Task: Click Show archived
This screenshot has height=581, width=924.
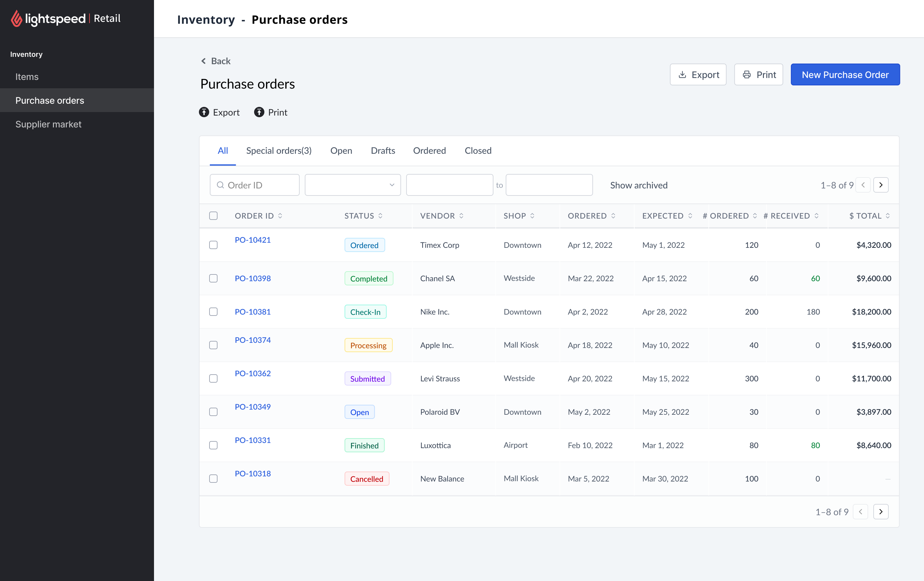Action: 639,185
